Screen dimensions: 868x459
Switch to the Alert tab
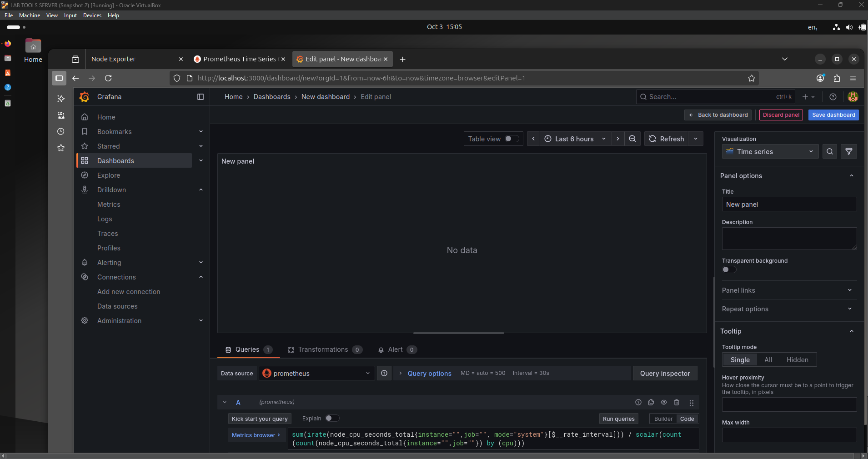397,349
